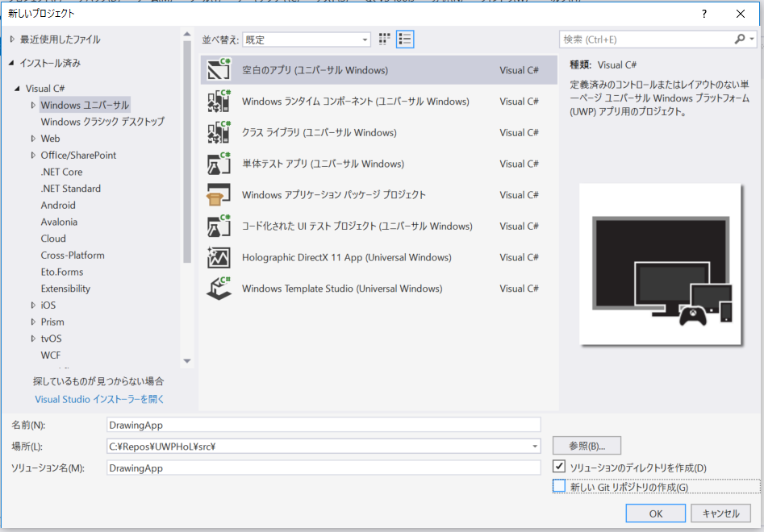Screen dimensions: 764x532
Task: Select the WCF category
Action: point(51,355)
